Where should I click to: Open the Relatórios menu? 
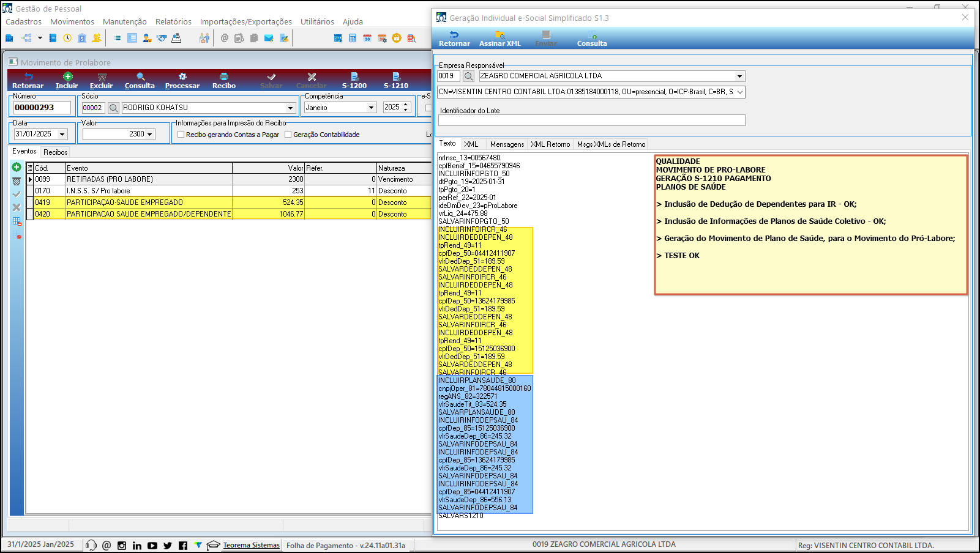point(173,21)
